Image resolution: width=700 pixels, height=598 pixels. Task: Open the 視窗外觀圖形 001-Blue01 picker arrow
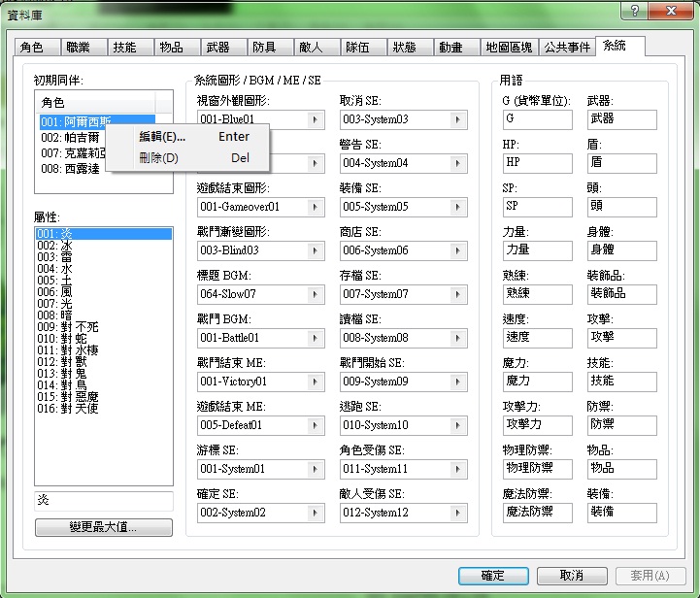[x=316, y=119]
